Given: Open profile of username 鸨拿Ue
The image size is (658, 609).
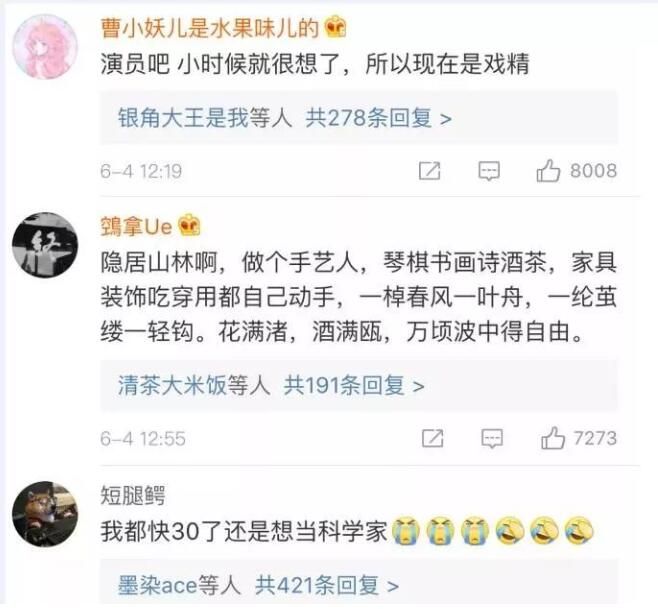Looking at the screenshot, I should (x=136, y=227).
